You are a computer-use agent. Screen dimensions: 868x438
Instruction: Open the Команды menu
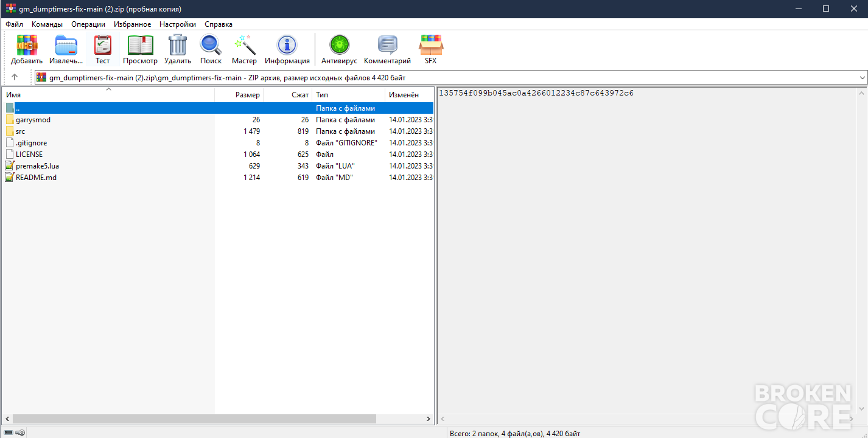pyautogui.click(x=47, y=24)
